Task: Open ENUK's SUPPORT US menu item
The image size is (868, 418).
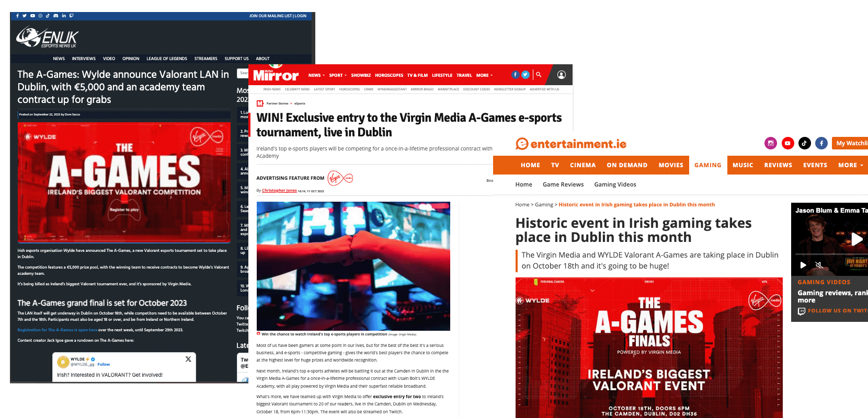Action: pos(237,59)
